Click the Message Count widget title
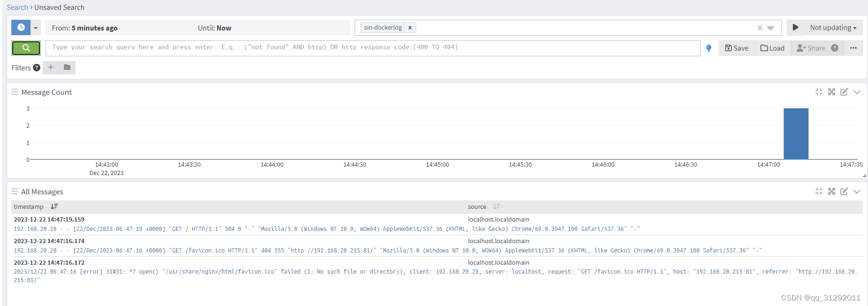 pos(46,92)
